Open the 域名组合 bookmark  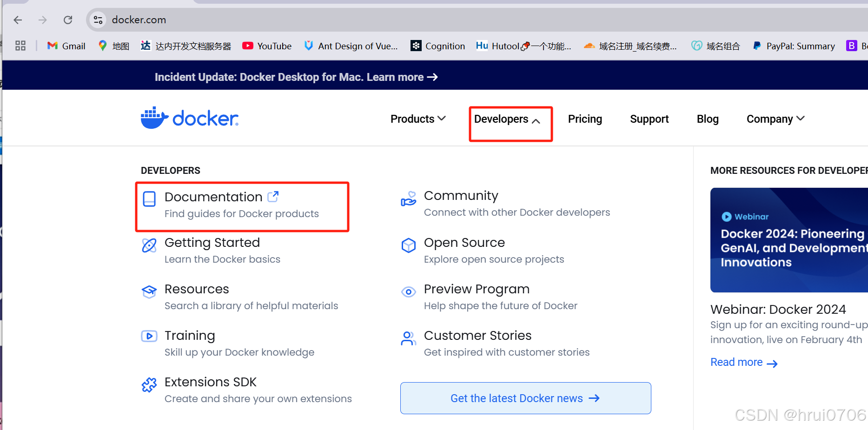pyautogui.click(x=716, y=46)
